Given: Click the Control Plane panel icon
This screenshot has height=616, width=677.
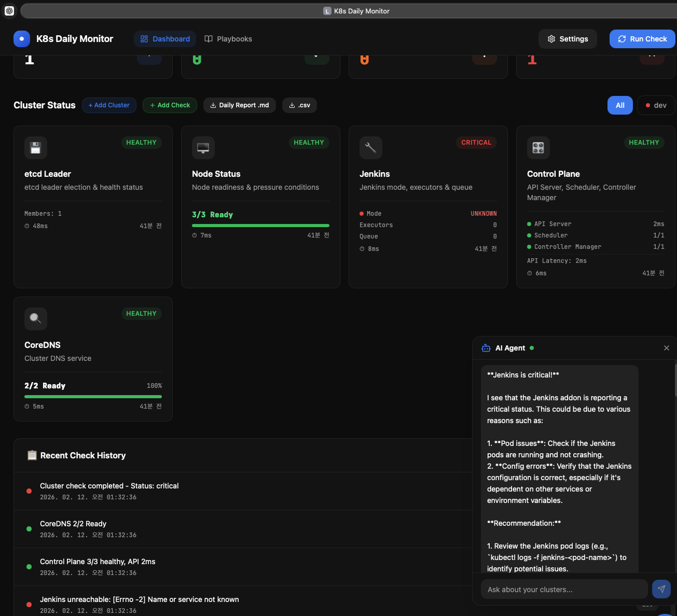Looking at the screenshot, I should coord(538,148).
